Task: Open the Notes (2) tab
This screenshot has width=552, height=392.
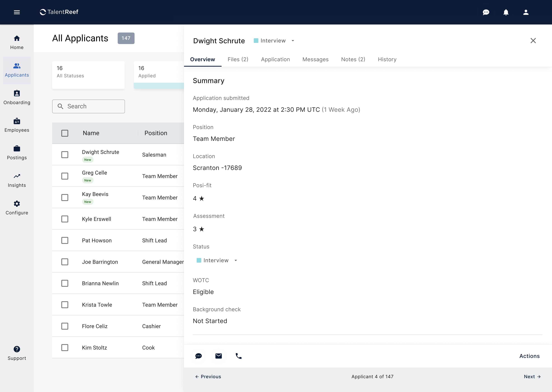Action: pos(353,59)
